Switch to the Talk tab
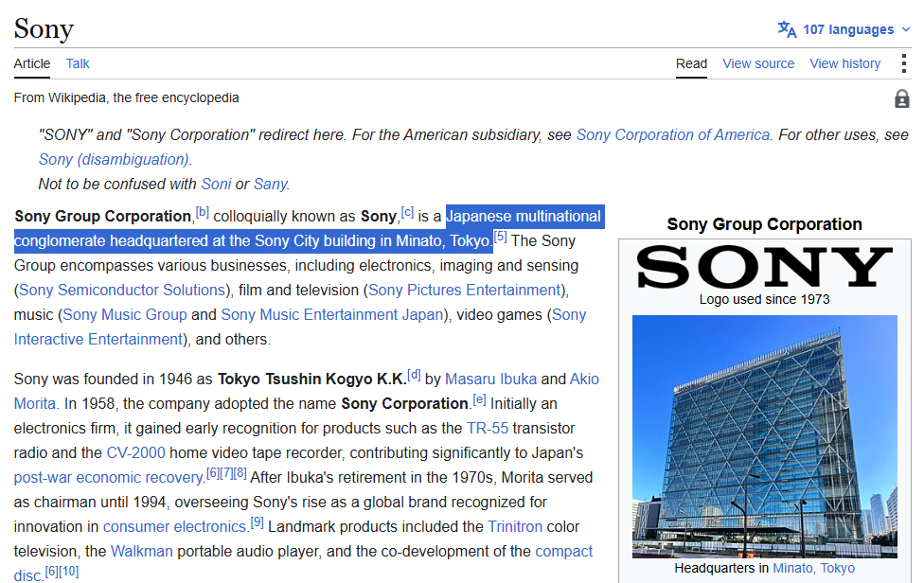Screen dimensions: 924x583 (x=78, y=63)
